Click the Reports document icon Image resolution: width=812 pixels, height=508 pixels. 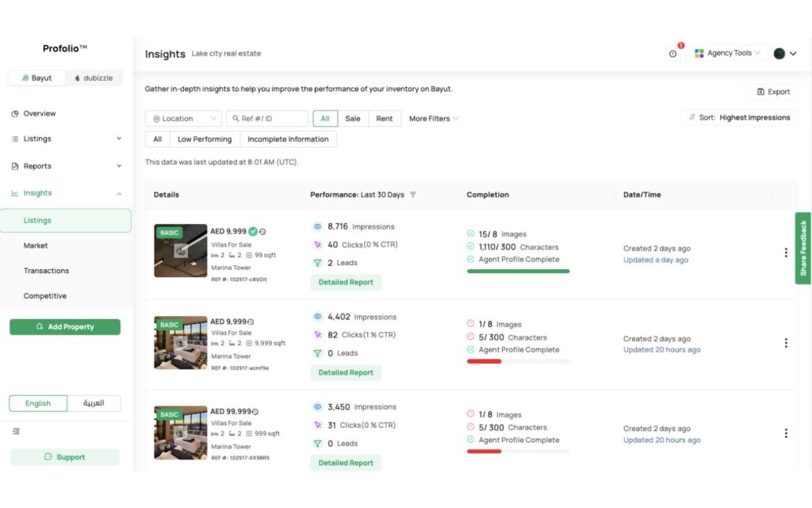pyautogui.click(x=15, y=167)
